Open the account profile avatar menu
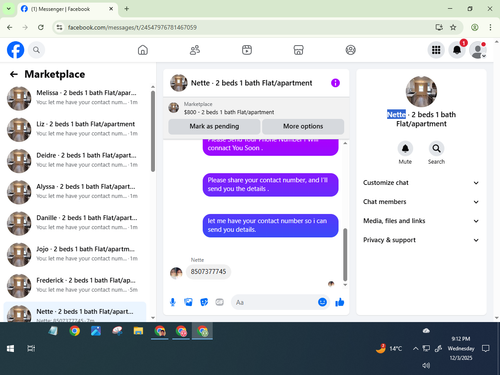Screen dimensions: 500x375 (x=478, y=50)
